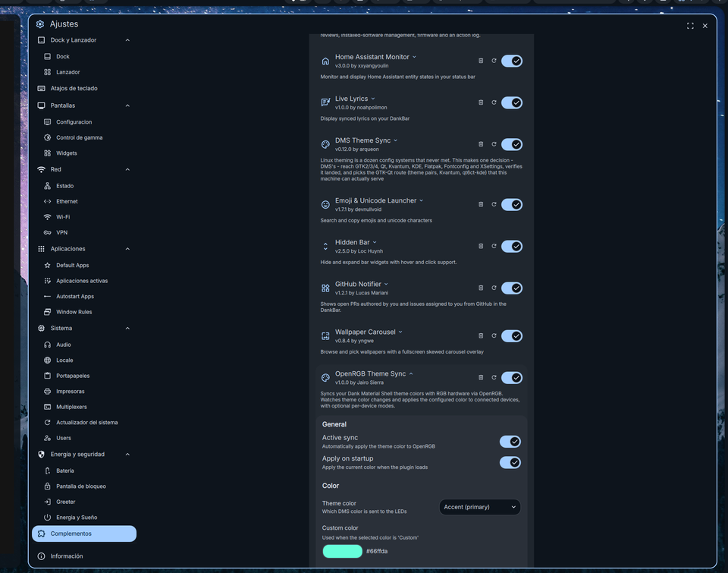The height and width of the screenshot is (573, 728).
Task: Open the Complementos settings page
Action: coord(84,534)
